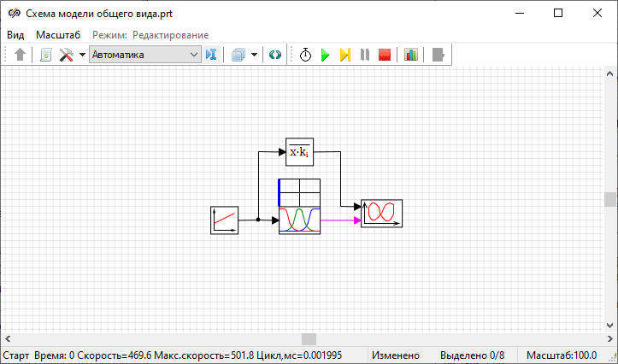Open the Вид menu
618x364 pixels.
coord(15,34)
